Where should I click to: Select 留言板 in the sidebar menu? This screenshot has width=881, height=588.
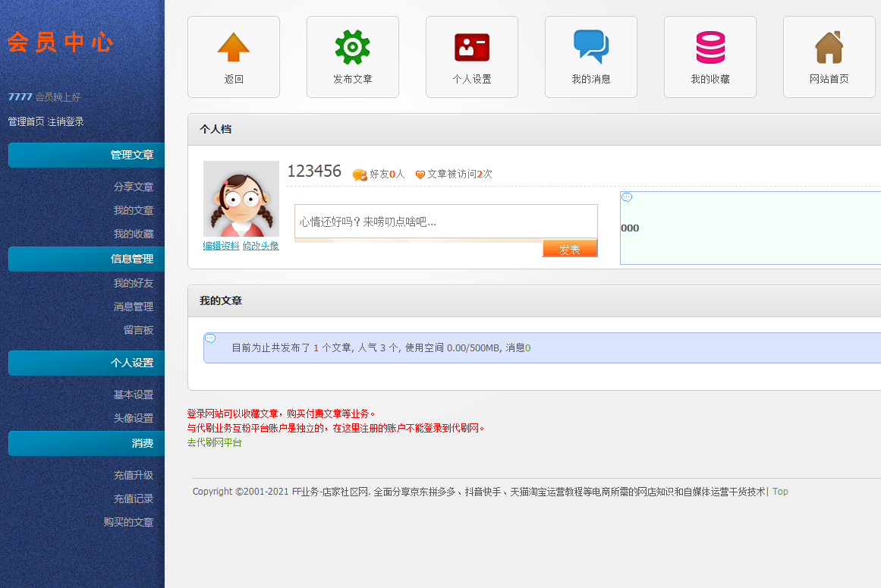[138, 330]
